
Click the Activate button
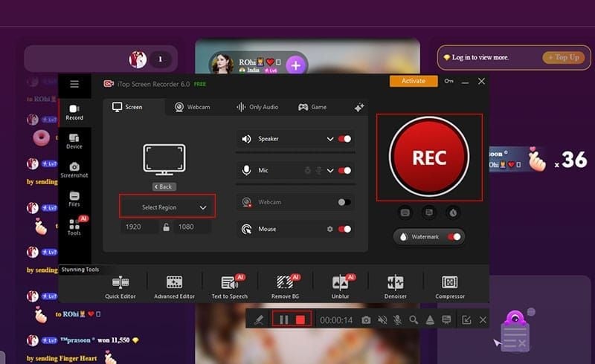point(414,81)
